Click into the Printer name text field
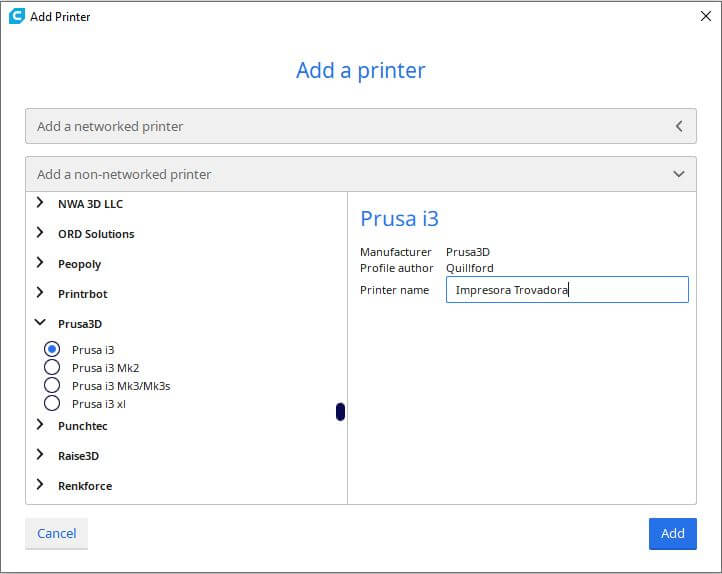Screen dimensions: 722x574 coord(567,290)
